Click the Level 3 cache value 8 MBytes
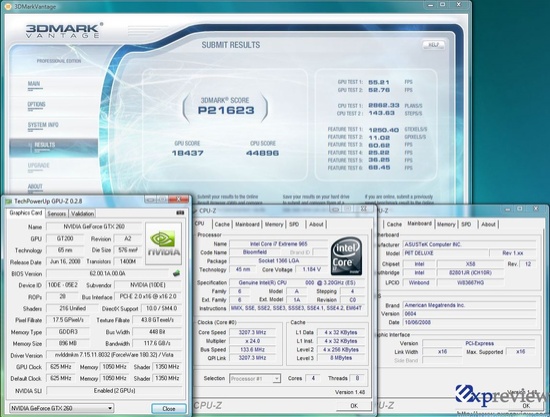Viewport: 550px width, 417px height. (x=341, y=358)
